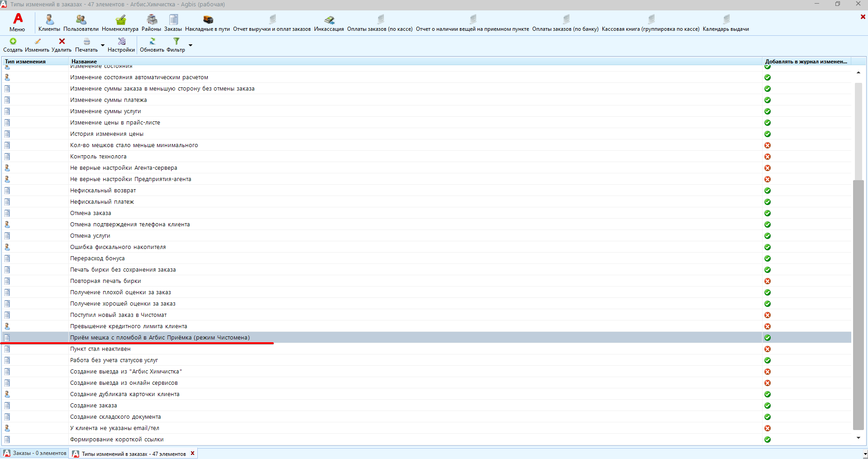Click the Печатать toolbar button
The height and width of the screenshot is (459, 868).
pyautogui.click(x=86, y=45)
